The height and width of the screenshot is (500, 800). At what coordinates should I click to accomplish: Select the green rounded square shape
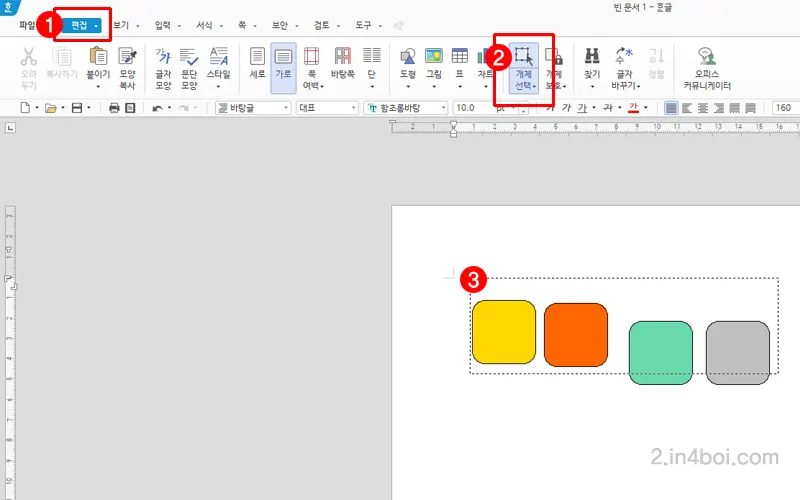[x=661, y=353]
